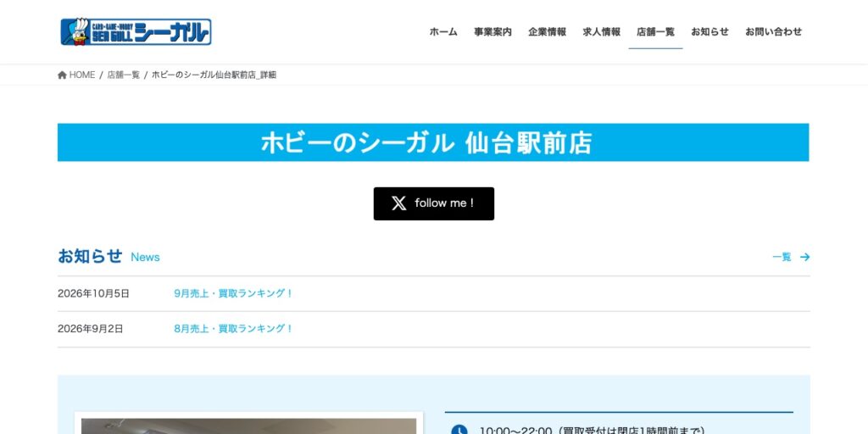Open the 事業案内 menu item
Image resolution: width=868 pixels, height=434 pixels.
point(492,31)
